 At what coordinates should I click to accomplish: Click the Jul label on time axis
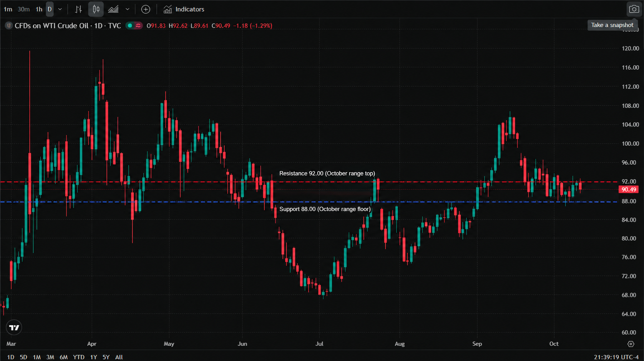319,344
